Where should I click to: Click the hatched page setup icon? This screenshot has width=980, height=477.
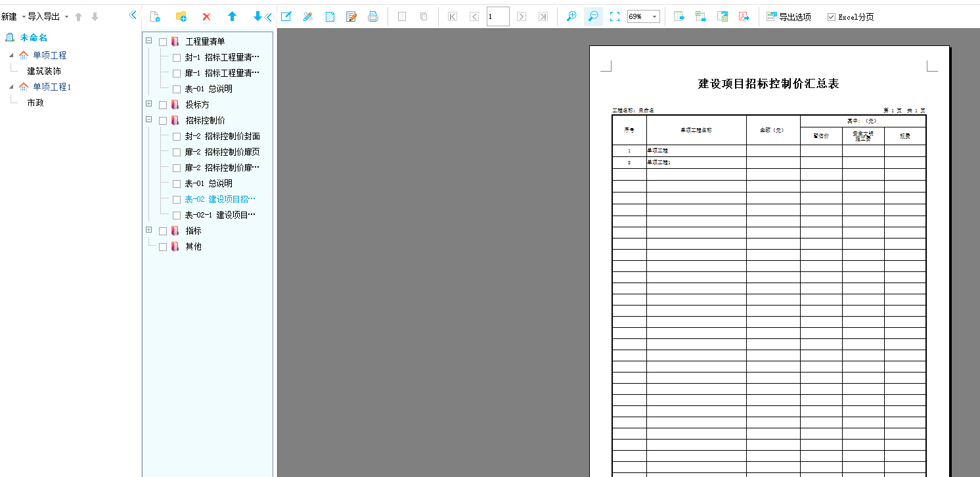pyautogui.click(x=330, y=16)
